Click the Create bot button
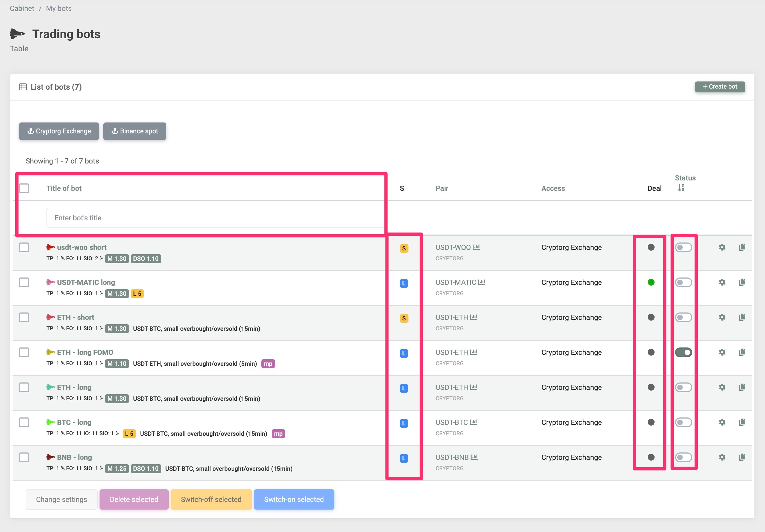 coord(720,87)
